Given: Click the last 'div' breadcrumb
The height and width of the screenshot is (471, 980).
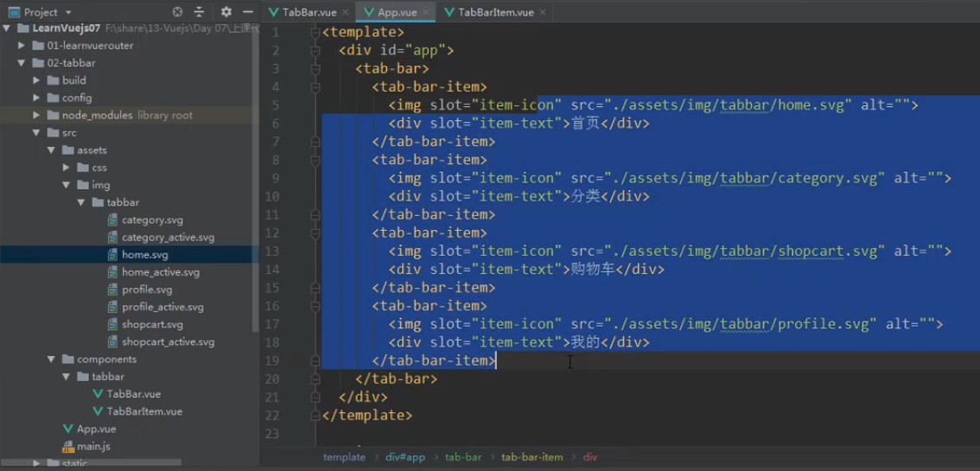Looking at the screenshot, I should point(590,457).
